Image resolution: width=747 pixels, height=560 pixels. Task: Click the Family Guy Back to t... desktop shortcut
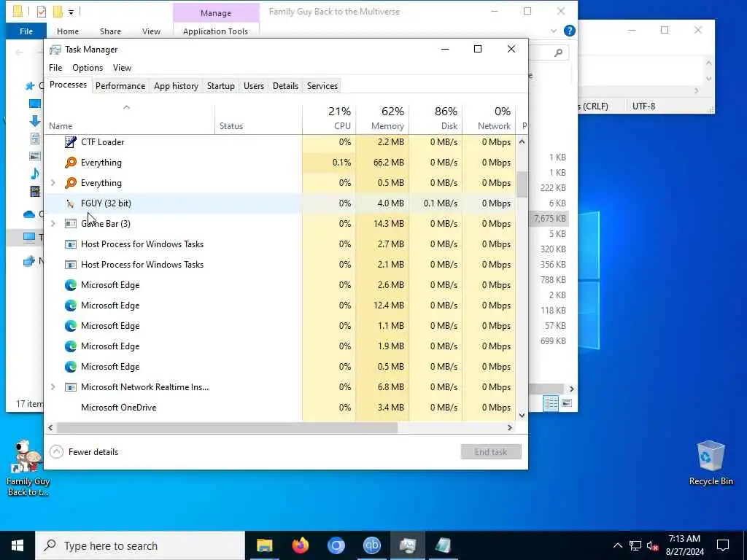pos(28,467)
